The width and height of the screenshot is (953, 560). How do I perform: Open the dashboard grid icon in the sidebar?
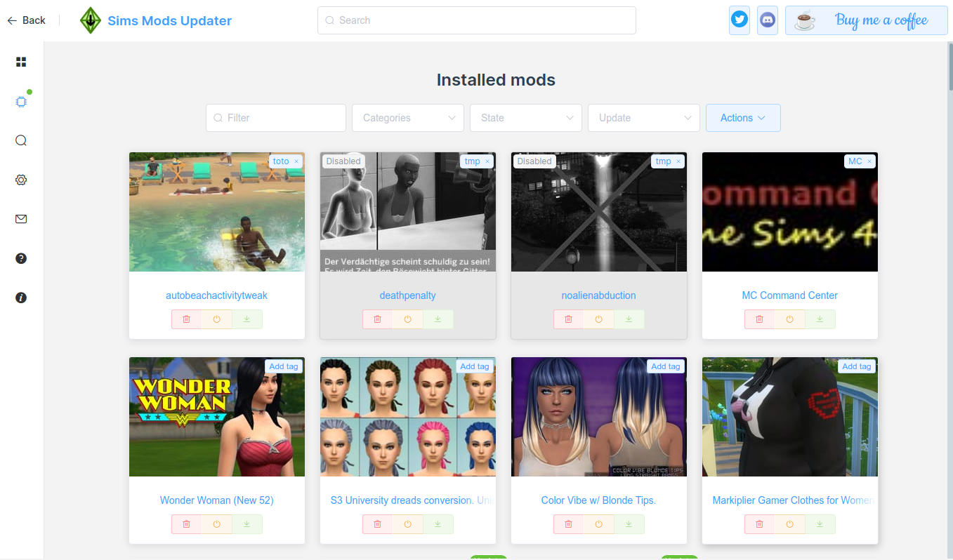click(21, 62)
